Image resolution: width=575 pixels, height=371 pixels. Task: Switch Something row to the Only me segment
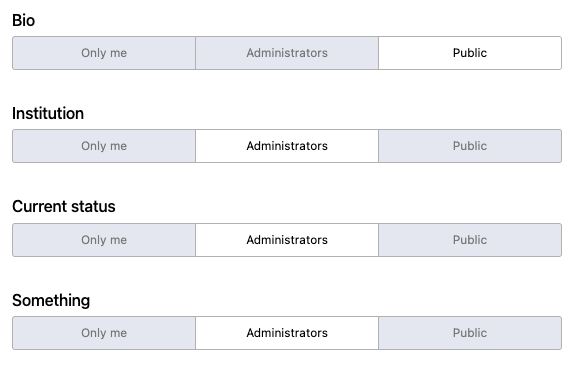point(104,333)
